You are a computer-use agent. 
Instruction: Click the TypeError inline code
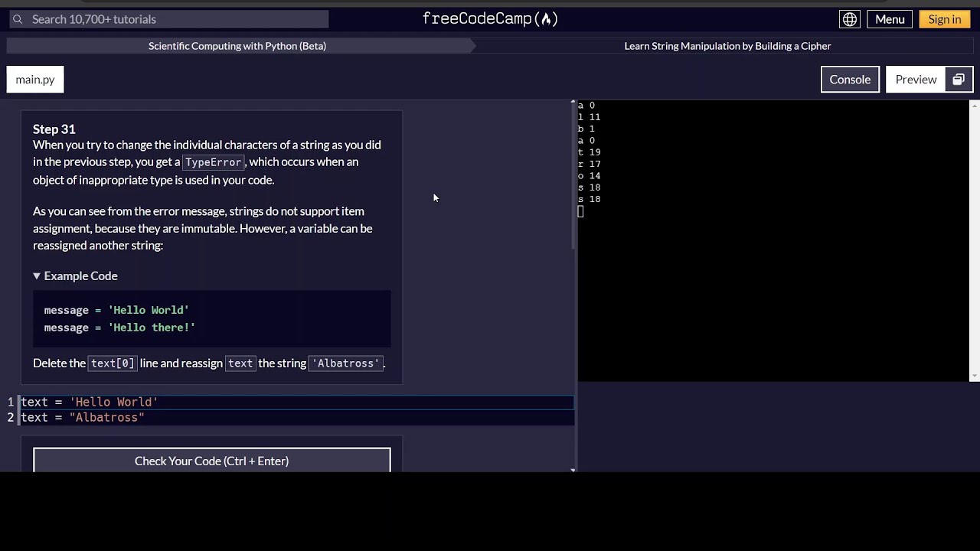213,162
